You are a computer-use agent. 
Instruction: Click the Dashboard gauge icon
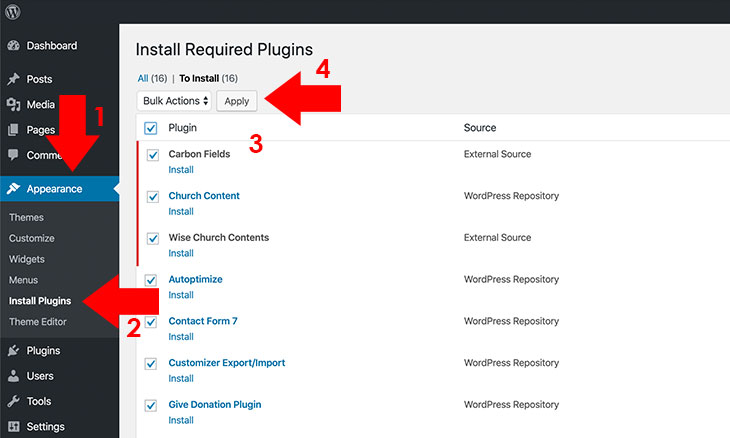(x=14, y=46)
